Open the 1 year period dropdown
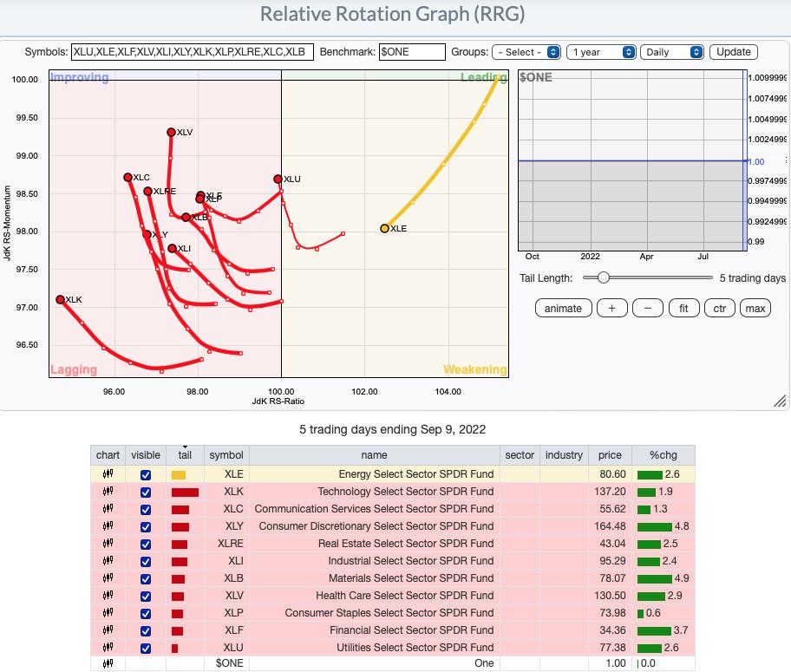The height and width of the screenshot is (672, 791). coord(601,52)
